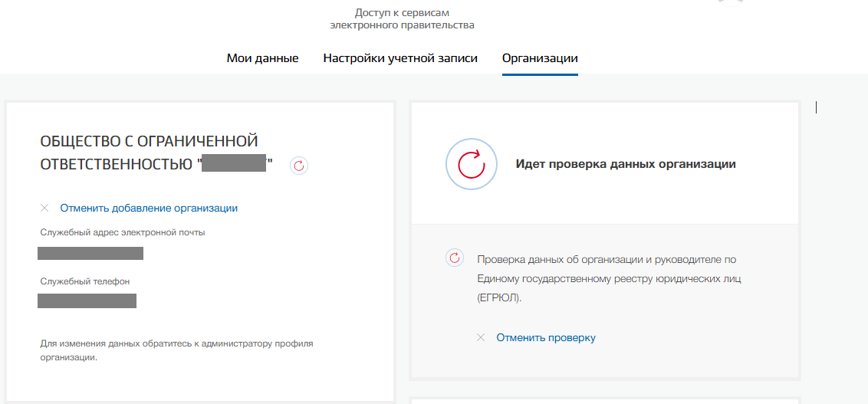The image size is (868, 404).
Task: Click the X icon before Отменить добавление организации
Action: tap(44, 209)
